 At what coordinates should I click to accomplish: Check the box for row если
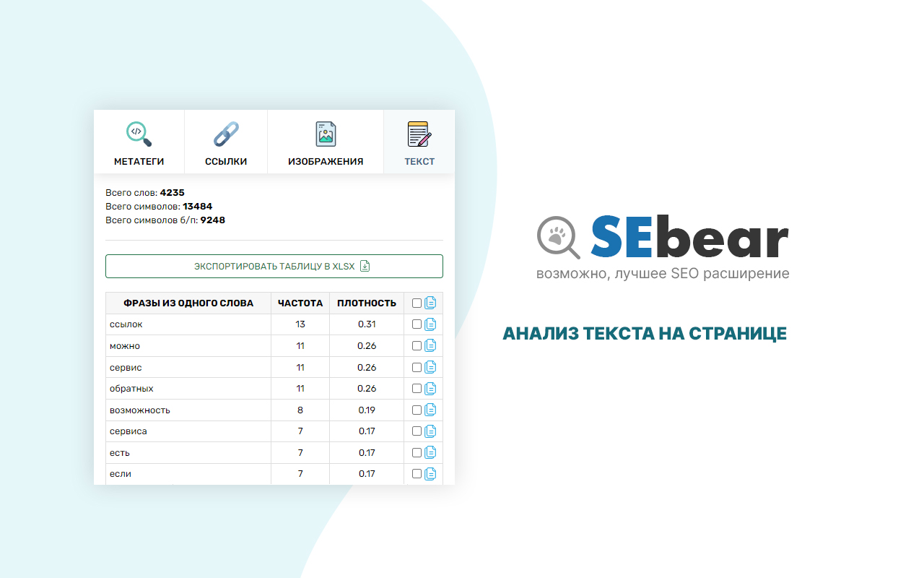pyautogui.click(x=417, y=474)
